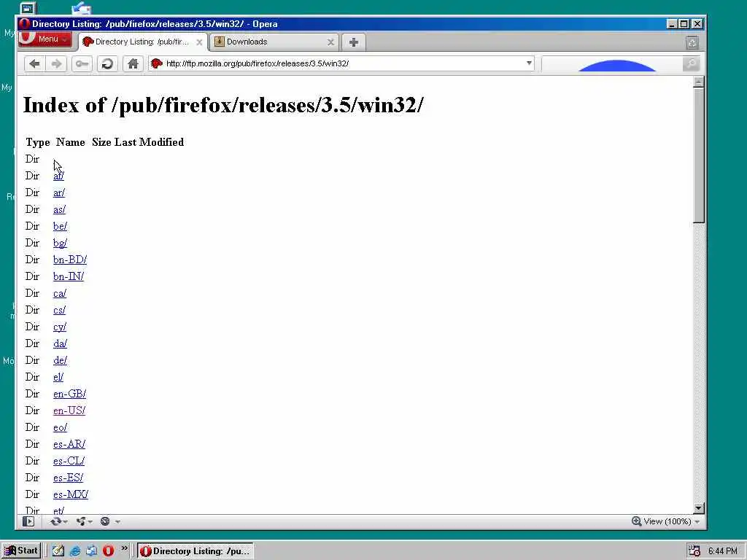This screenshot has width=747, height=560.
Task: Launch Outlook Express from quick launch
Action: click(91, 551)
